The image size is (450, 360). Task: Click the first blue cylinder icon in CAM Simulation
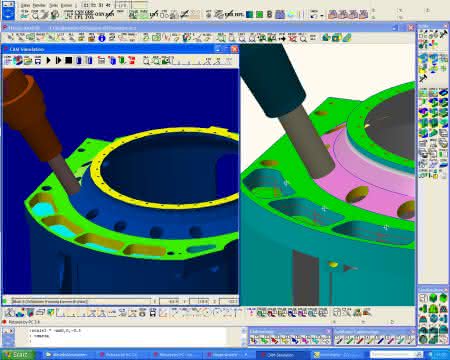(79, 60)
